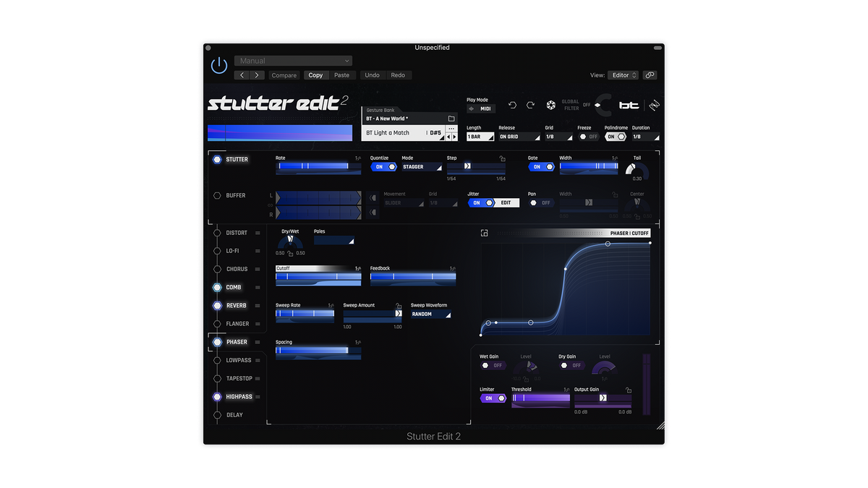Click the Undo button in header
The width and height of the screenshot is (868, 488).
click(372, 75)
